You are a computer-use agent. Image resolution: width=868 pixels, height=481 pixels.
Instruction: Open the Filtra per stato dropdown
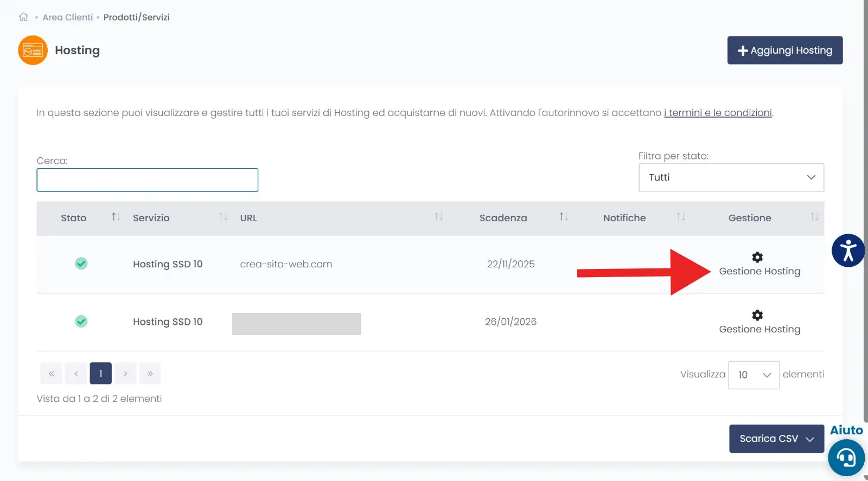click(731, 177)
